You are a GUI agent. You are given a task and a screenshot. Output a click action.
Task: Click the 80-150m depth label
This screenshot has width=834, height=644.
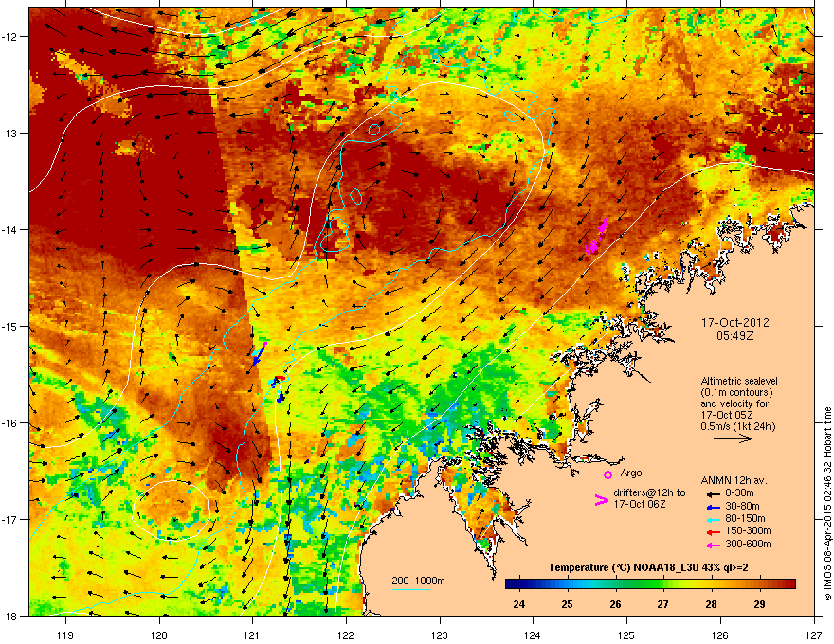[745, 519]
